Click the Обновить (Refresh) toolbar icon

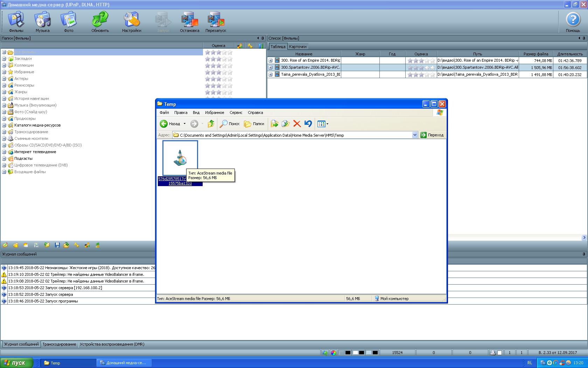100,21
